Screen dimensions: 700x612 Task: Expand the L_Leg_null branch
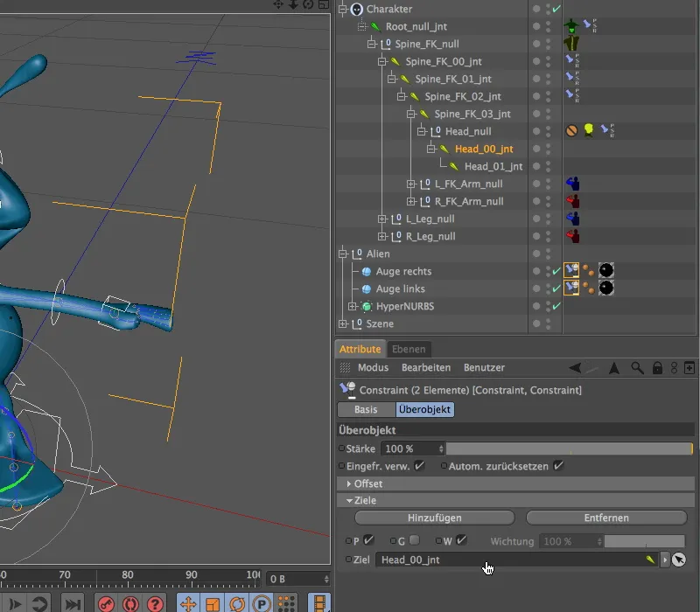[381, 219]
